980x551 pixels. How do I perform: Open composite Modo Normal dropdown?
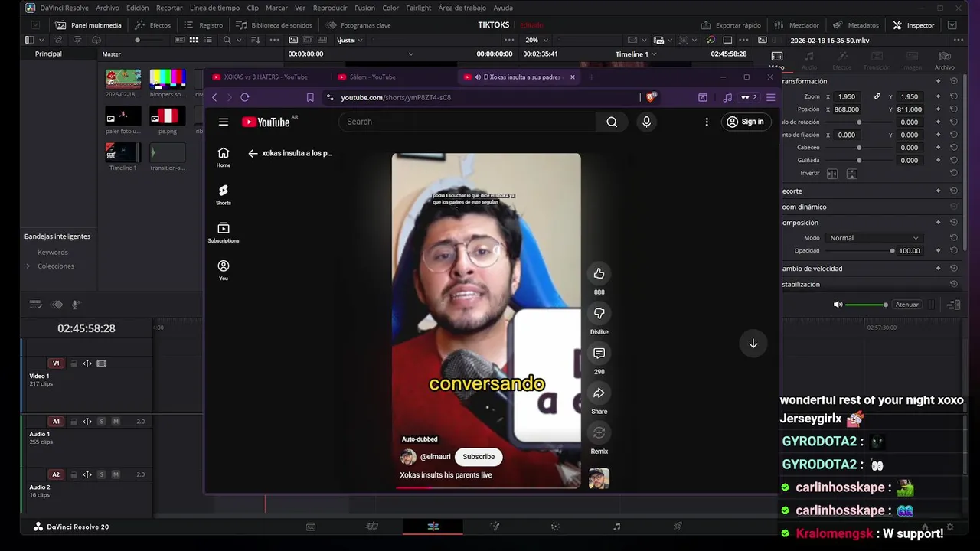point(874,238)
